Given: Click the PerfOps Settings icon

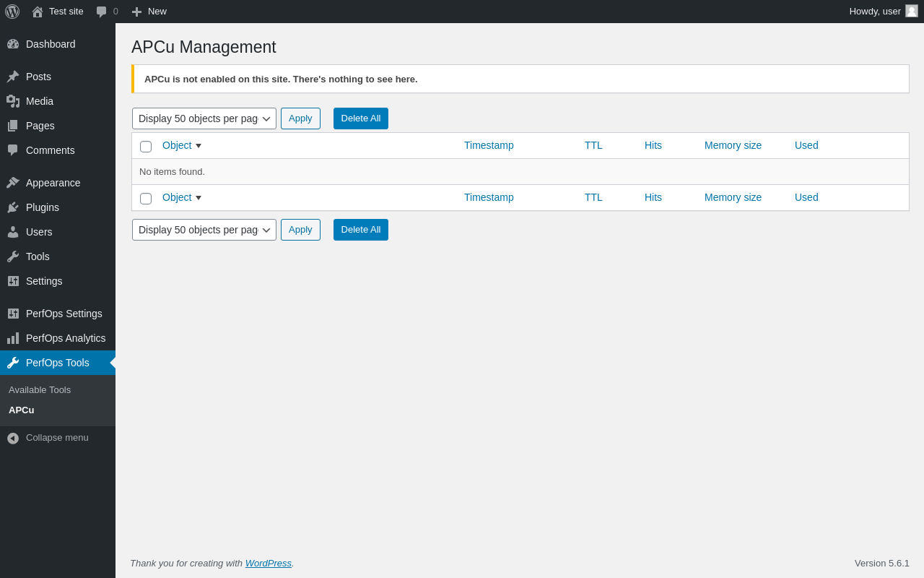Looking at the screenshot, I should coord(13,314).
